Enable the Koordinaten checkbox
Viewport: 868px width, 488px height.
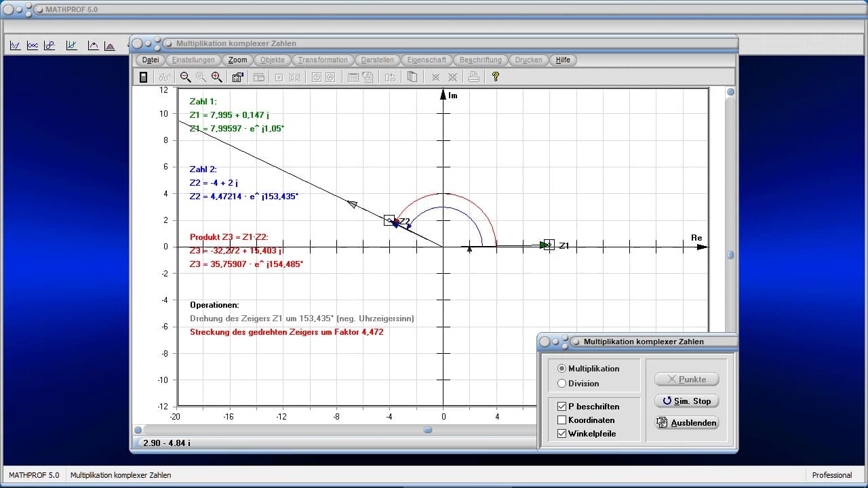click(561, 420)
